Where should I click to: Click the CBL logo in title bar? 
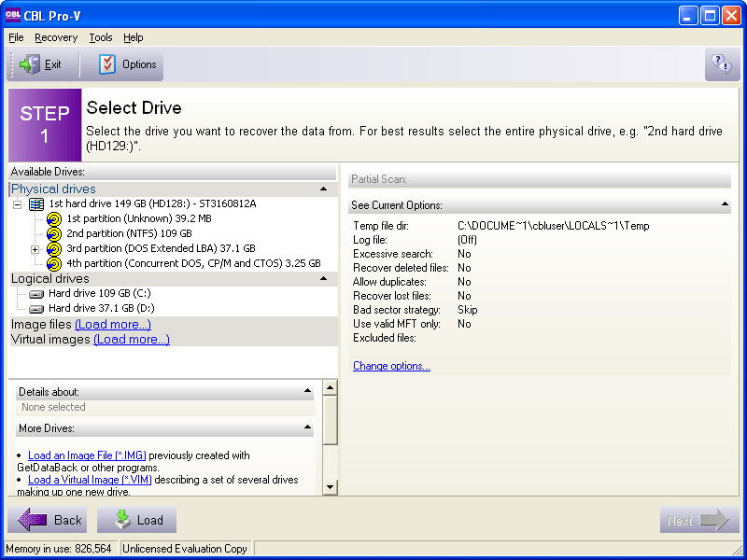tap(12, 16)
